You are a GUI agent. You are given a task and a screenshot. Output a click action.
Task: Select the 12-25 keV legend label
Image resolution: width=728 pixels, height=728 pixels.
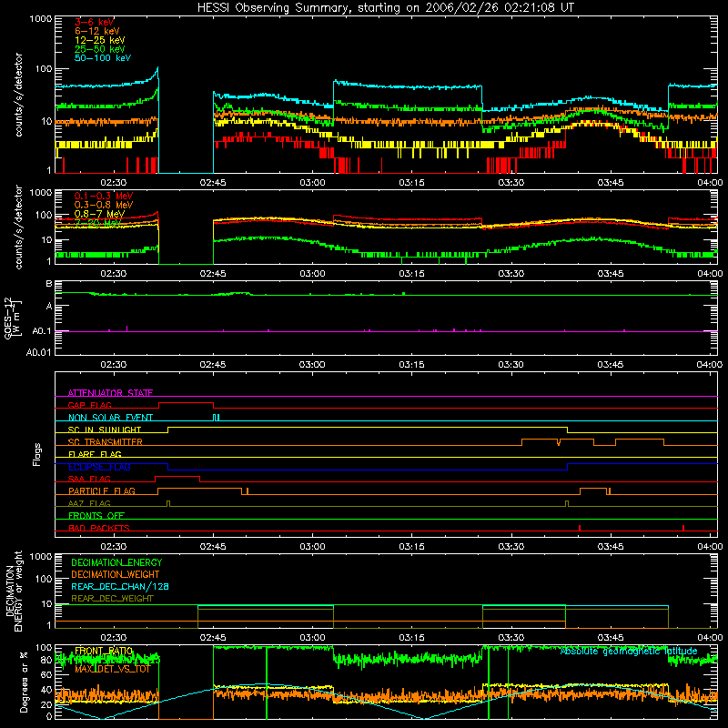(x=100, y=40)
